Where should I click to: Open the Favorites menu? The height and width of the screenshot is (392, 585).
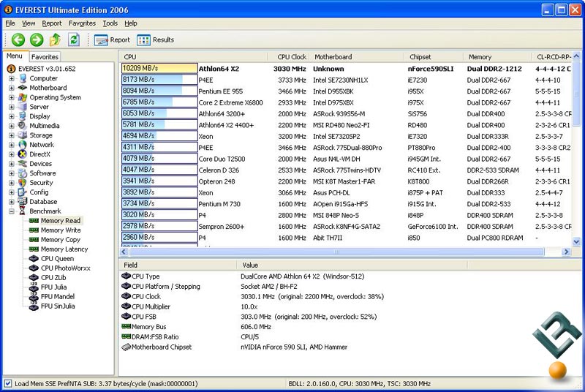tap(82, 23)
